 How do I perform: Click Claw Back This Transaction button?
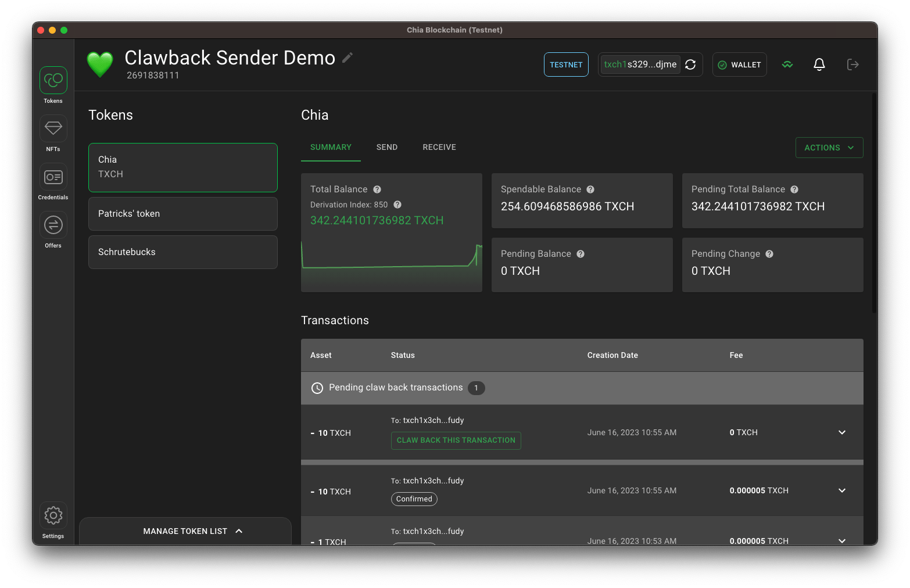(456, 440)
